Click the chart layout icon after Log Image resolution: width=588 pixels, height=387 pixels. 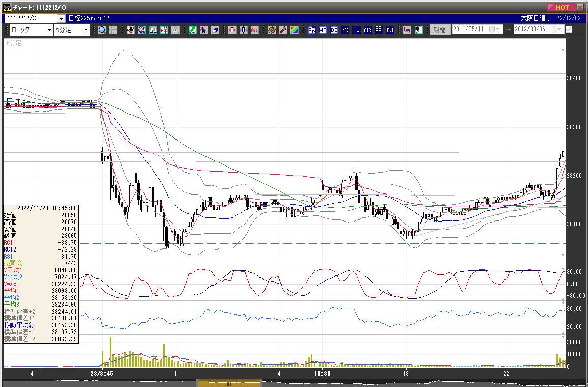(x=419, y=30)
